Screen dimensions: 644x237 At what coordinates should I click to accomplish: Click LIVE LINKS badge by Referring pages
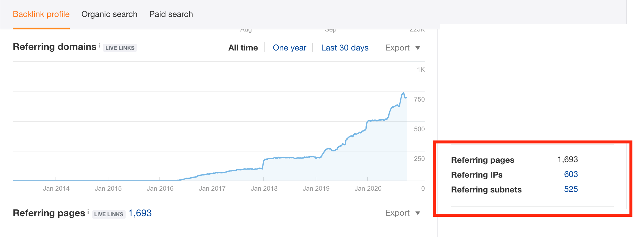[109, 214]
